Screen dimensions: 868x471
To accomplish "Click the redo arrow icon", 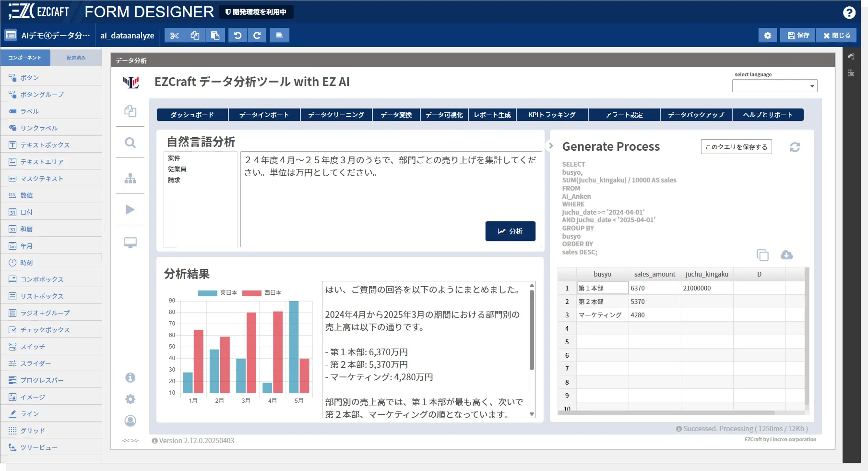I will pyautogui.click(x=257, y=36).
